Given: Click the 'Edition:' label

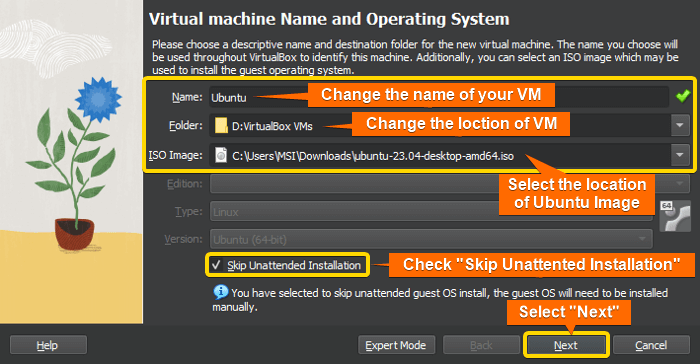Looking at the screenshot, I should tap(184, 184).
